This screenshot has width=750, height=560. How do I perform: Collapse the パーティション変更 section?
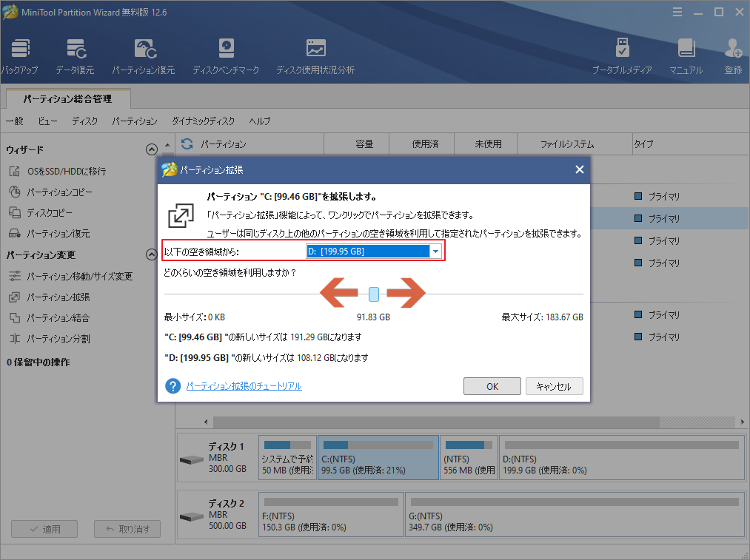coord(151,254)
